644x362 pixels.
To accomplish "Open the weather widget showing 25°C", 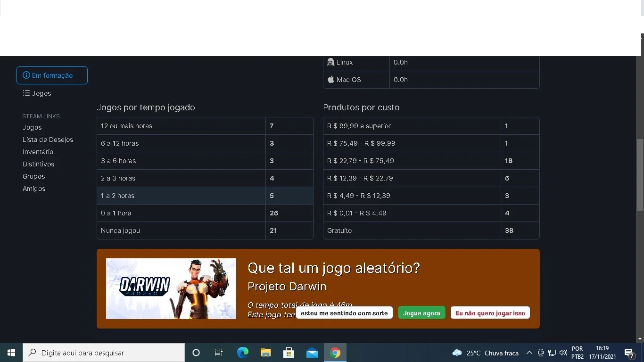I will tap(485, 353).
